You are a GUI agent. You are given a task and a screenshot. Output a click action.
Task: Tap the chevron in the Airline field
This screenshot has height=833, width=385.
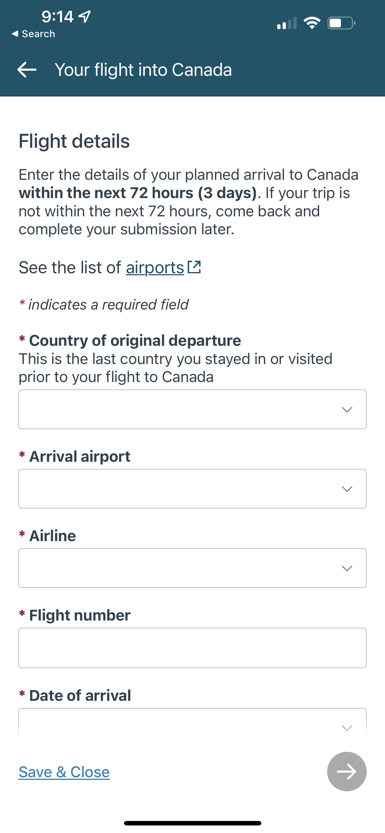347,568
